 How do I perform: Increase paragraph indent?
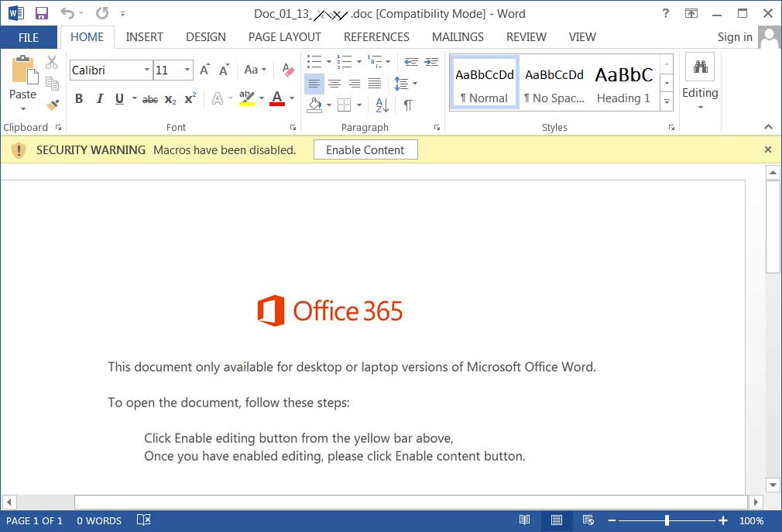[431, 62]
